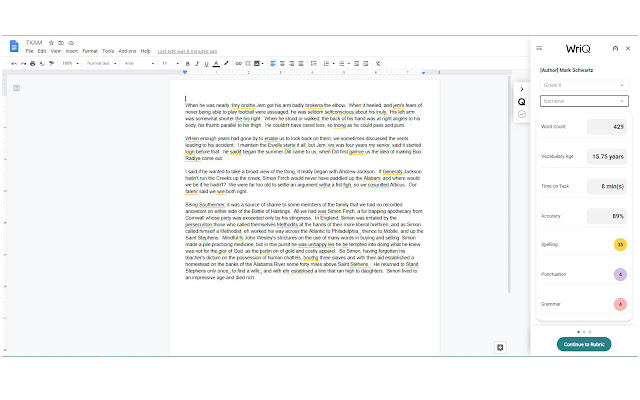Viewport: 640px width, 400px height.
Task: Open the Format menu
Action: 90,50
